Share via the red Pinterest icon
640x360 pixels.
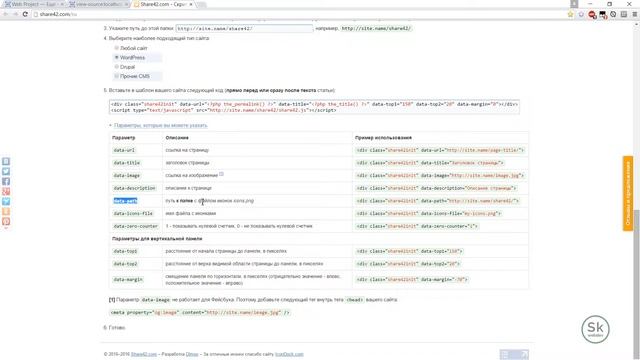pos(6,221)
